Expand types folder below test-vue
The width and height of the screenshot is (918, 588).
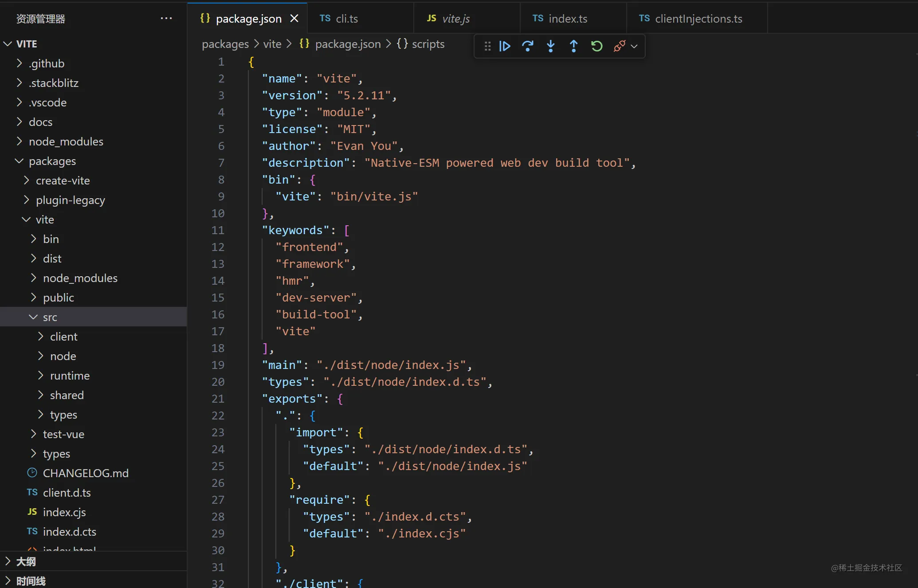click(x=94, y=454)
